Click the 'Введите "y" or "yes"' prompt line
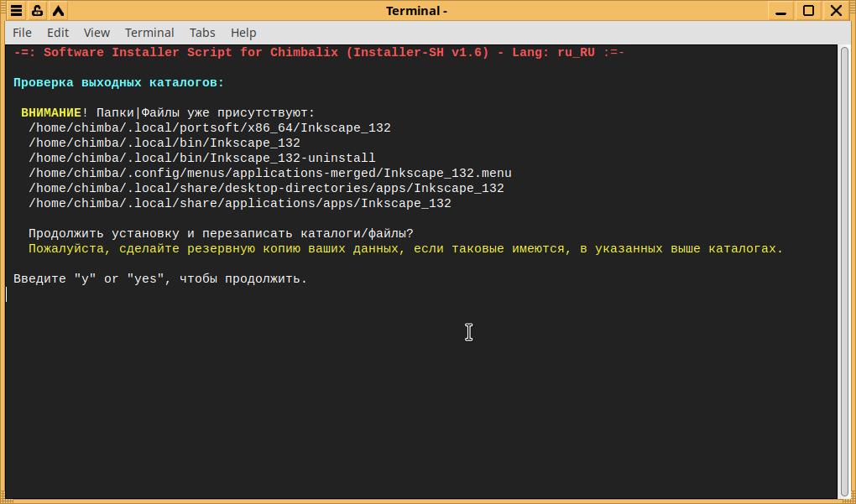 tap(160, 278)
